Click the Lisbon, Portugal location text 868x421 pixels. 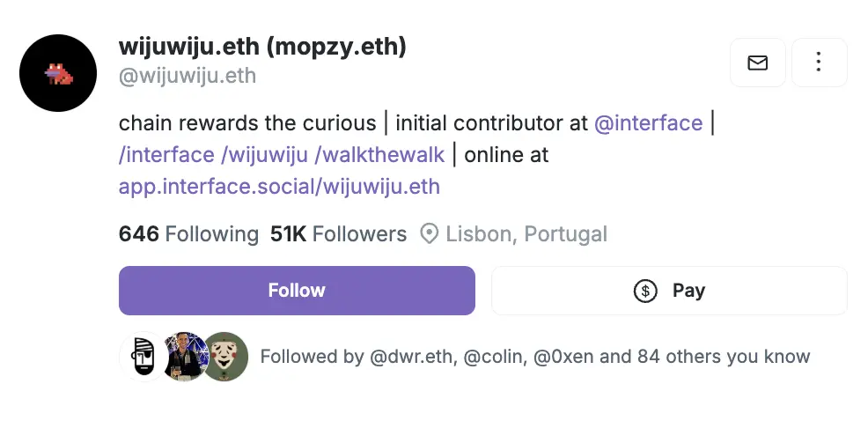[526, 234]
